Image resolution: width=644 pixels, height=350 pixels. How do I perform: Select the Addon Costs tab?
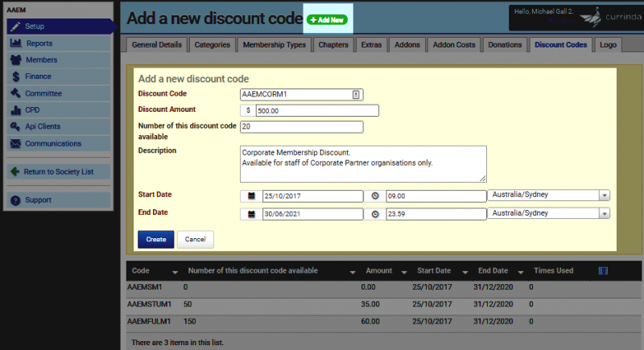[454, 45]
